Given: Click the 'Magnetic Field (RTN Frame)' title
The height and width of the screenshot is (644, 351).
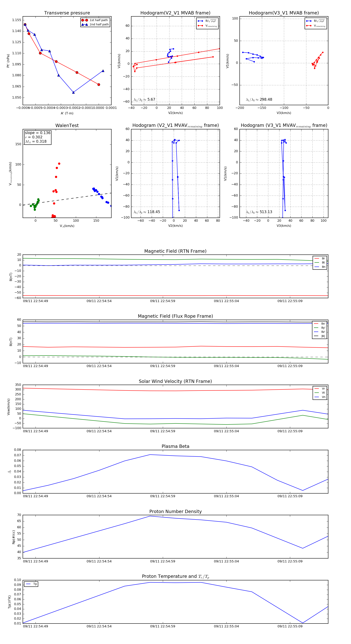Looking at the screenshot, I should [x=175, y=251].
